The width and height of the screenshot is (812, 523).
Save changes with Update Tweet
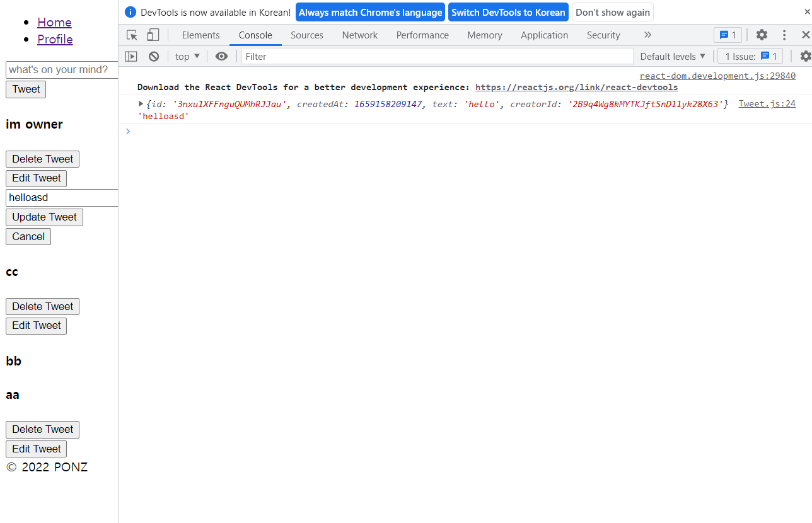click(x=44, y=217)
